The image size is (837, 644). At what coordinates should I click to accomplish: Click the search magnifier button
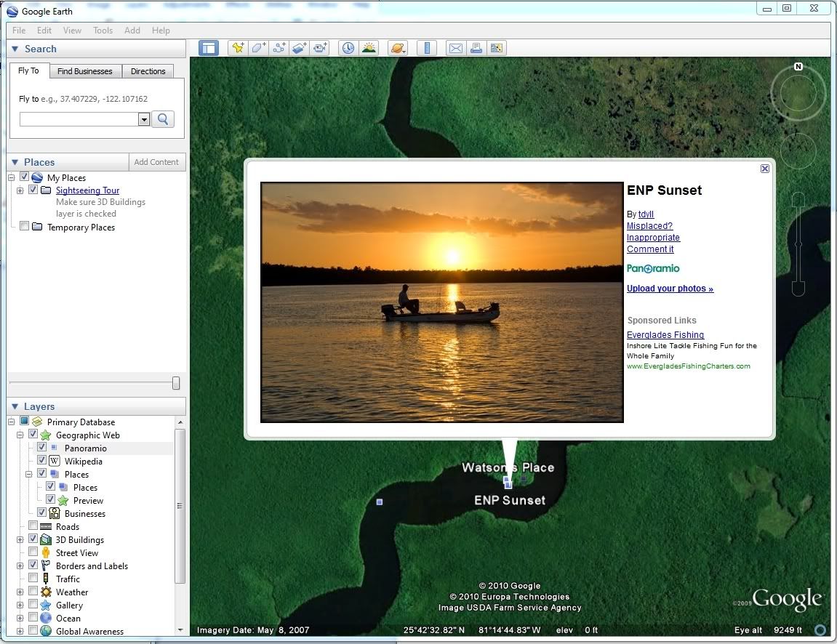point(163,119)
